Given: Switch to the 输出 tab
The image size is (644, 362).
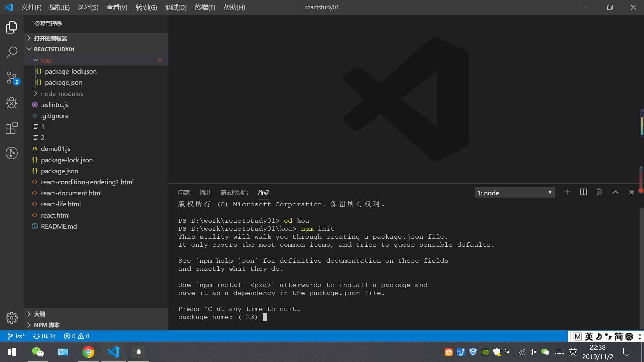Looking at the screenshot, I should pyautogui.click(x=205, y=192).
